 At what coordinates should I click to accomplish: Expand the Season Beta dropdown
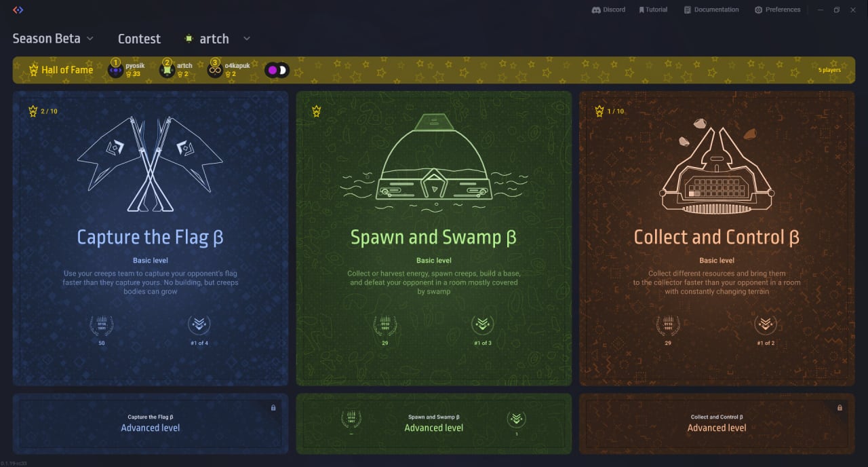(x=53, y=39)
